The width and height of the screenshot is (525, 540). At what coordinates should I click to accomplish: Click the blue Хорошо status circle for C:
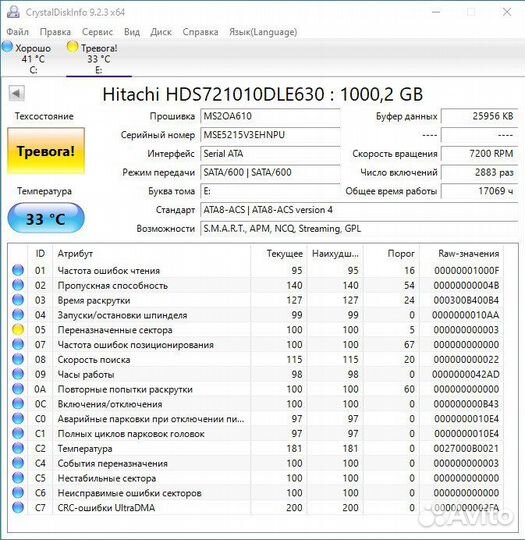point(8,47)
